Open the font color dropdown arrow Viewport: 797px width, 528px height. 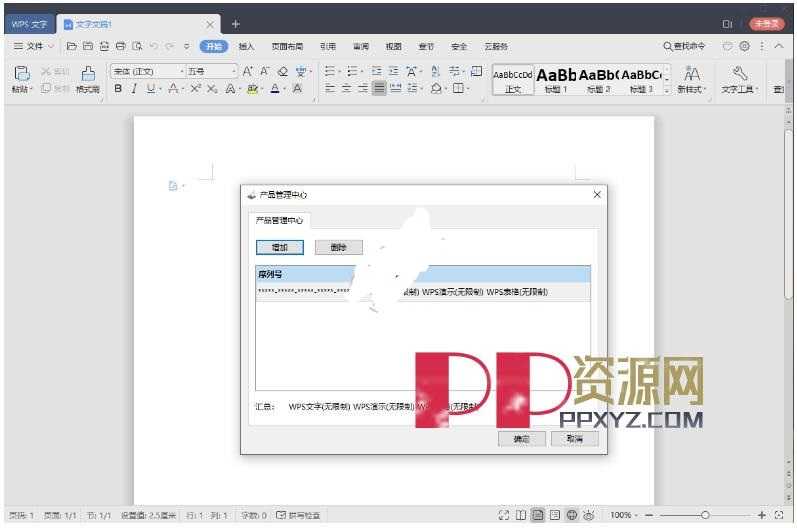click(x=284, y=89)
